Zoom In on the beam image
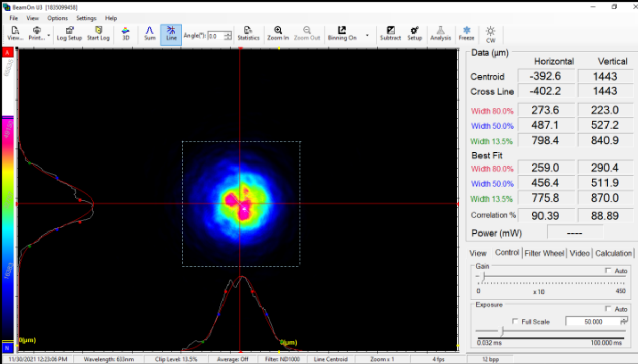This screenshot has width=638, height=364. pyautogui.click(x=278, y=34)
